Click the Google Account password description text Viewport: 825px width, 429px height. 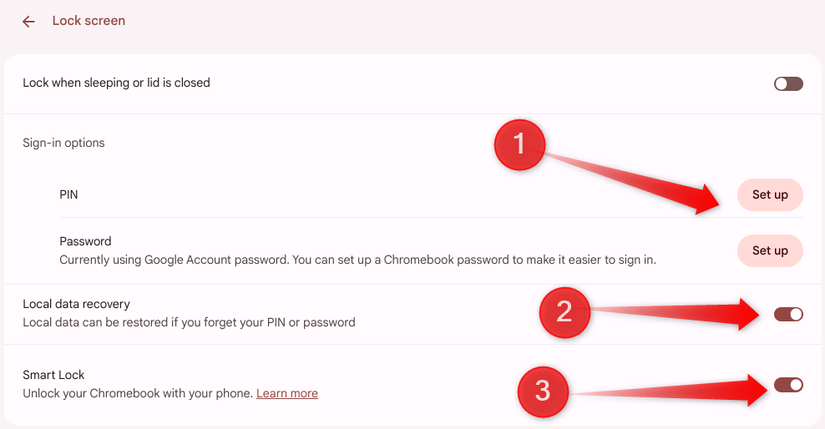(357, 260)
